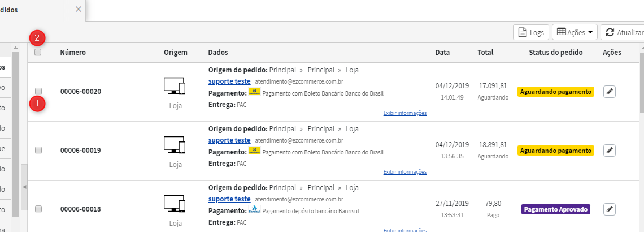Click the Banrisul logo in order 00006-00018
Image resolution: width=644 pixels, height=232 pixels.
click(255, 210)
